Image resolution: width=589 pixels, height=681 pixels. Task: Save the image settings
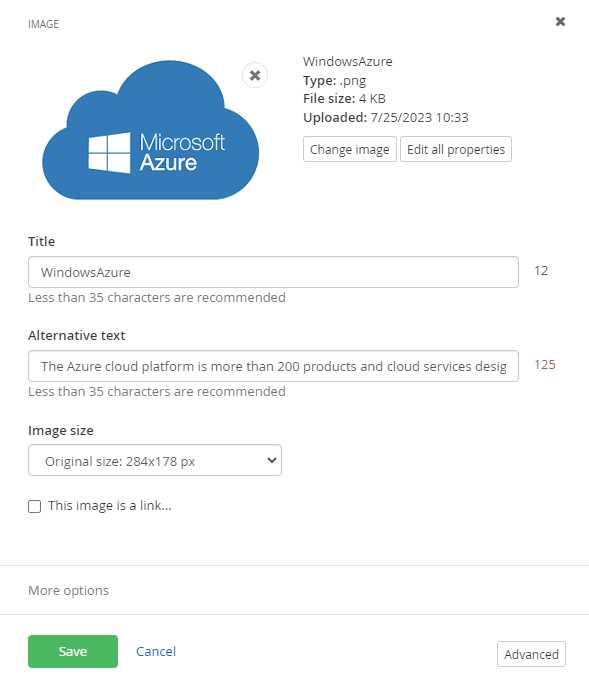tap(73, 651)
